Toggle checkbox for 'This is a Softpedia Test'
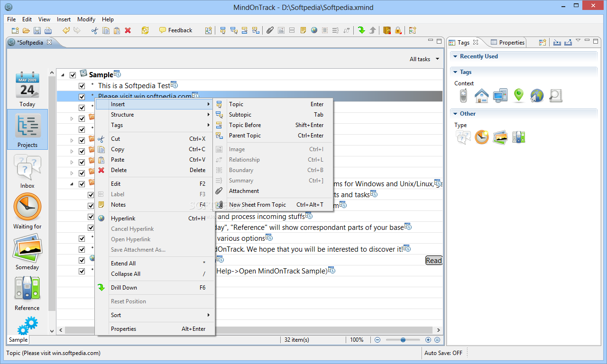 pos(82,86)
